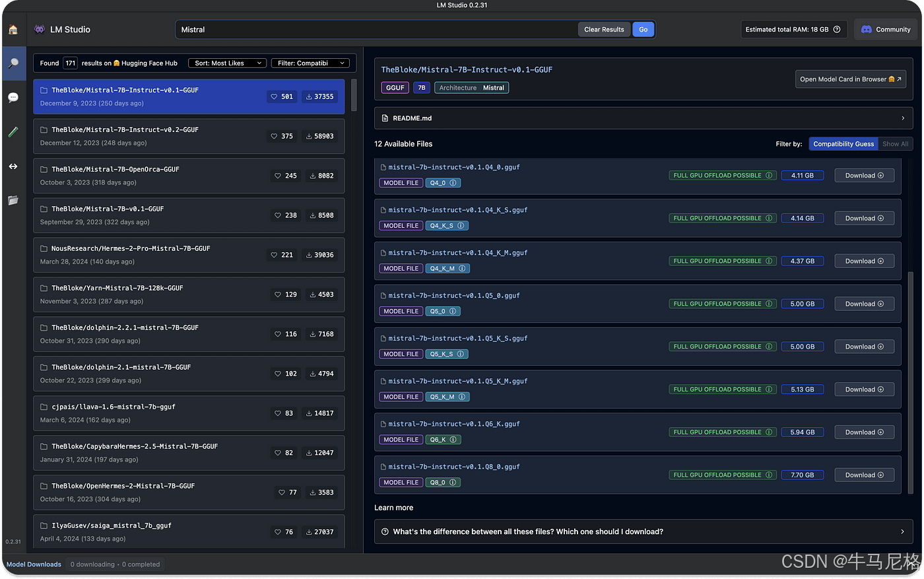This screenshot has height=579, width=924.
Task: Click the info icon beside Q5_K_S tag
Action: (461, 354)
